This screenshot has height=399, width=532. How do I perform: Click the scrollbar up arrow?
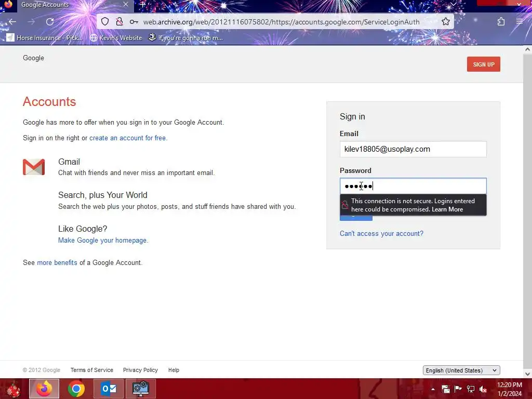527,49
